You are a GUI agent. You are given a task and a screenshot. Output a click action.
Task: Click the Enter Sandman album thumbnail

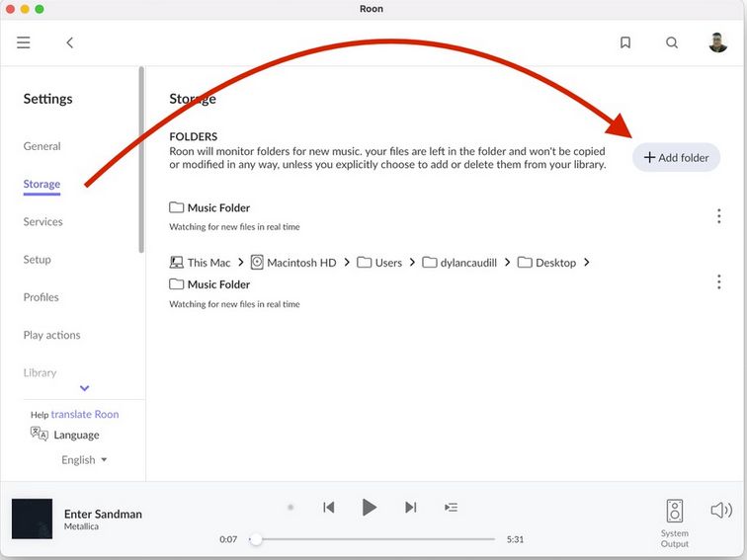pyautogui.click(x=32, y=519)
